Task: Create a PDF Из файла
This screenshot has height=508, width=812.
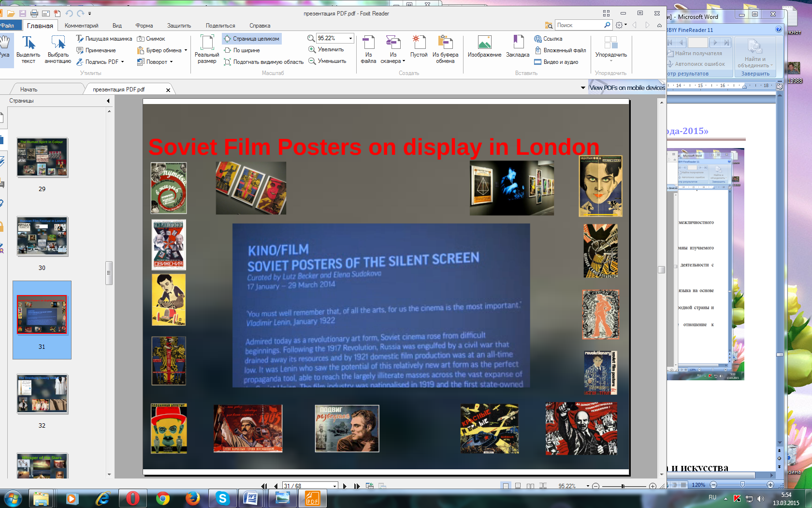Action: tap(368, 49)
